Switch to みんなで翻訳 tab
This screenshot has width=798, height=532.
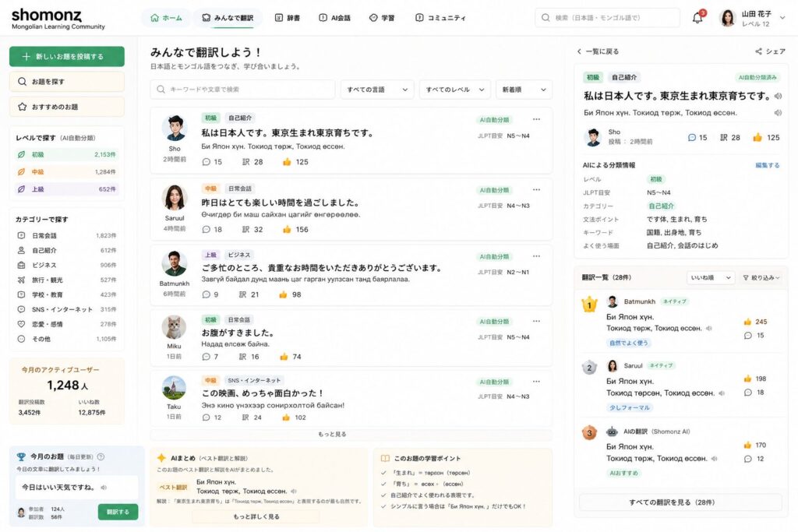[x=228, y=18]
